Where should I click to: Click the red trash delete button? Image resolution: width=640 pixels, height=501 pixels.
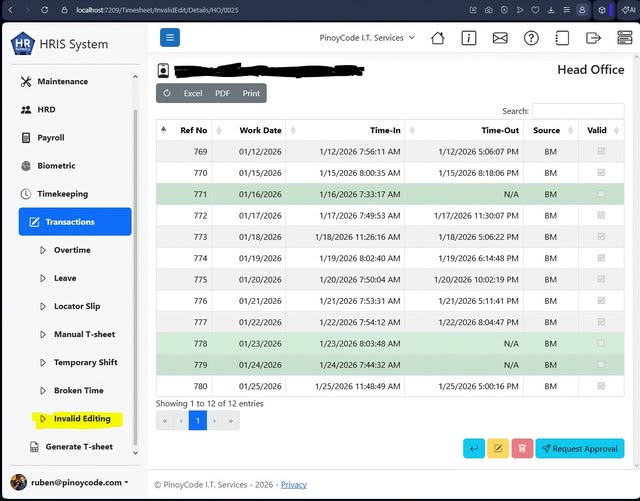[x=522, y=448]
